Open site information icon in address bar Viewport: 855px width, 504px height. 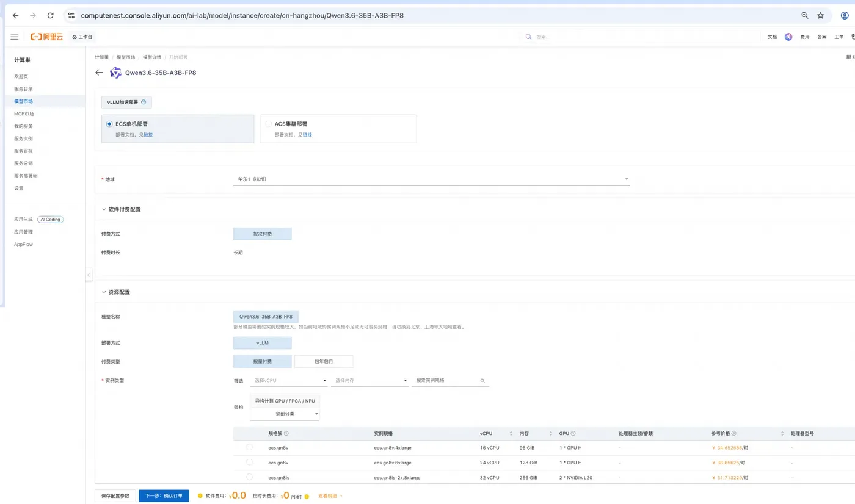tap(71, 15)
